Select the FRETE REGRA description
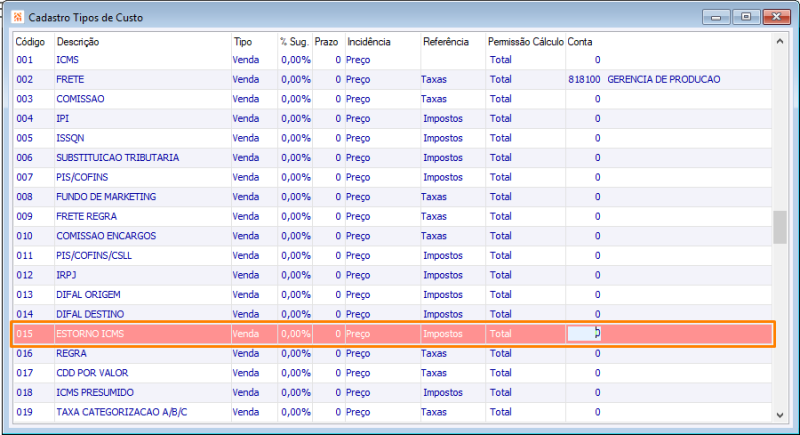The image size is (800, 435). coord(86,216)
